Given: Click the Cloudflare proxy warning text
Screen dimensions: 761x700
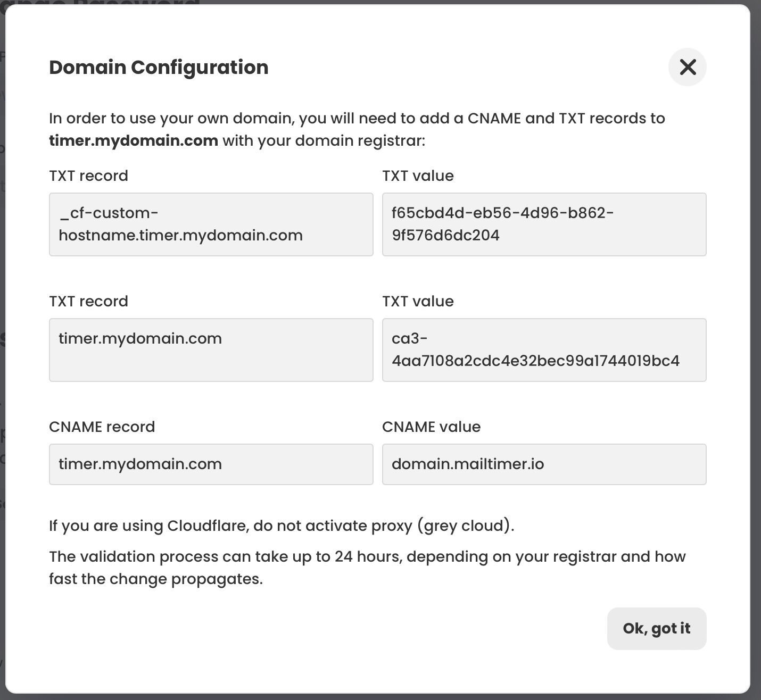Looking at the screenshot, I should (281, 526).
